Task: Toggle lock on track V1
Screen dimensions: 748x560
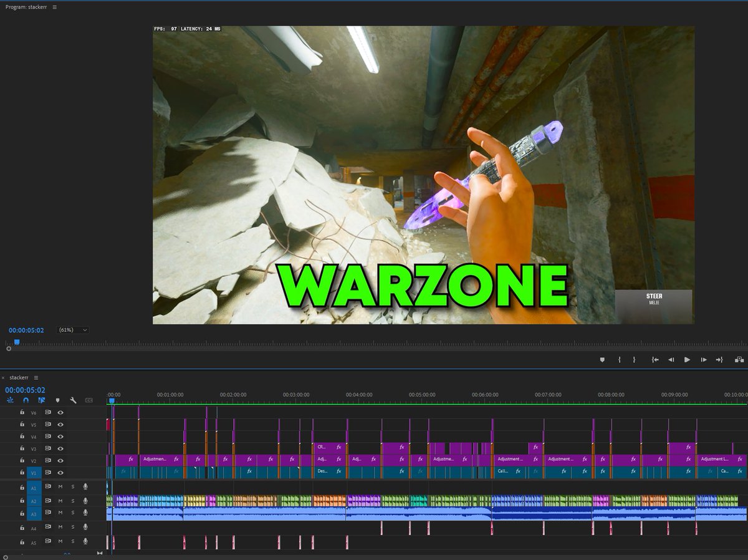Action: pyautogui.click(x=22, y=473)
